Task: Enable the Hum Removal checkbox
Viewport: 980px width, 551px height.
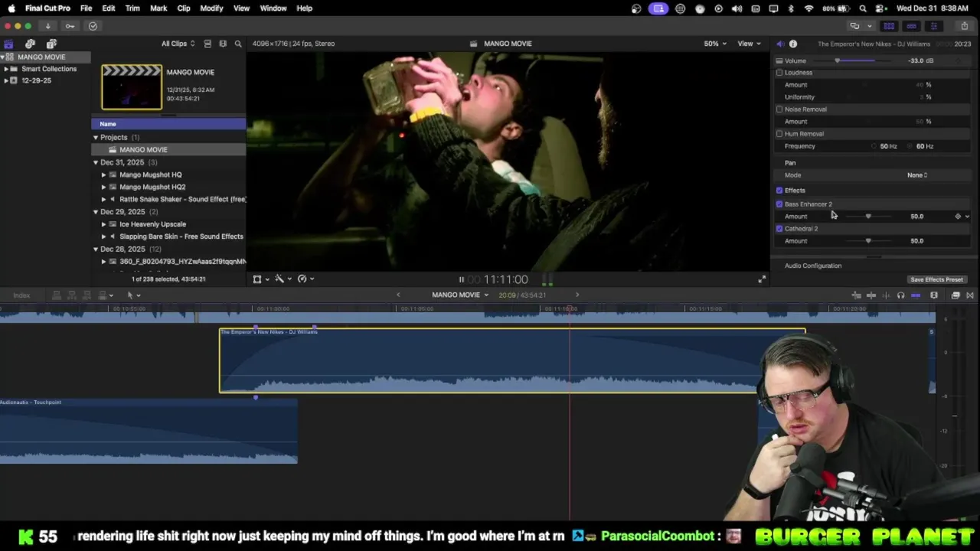Action: [779, 134]
